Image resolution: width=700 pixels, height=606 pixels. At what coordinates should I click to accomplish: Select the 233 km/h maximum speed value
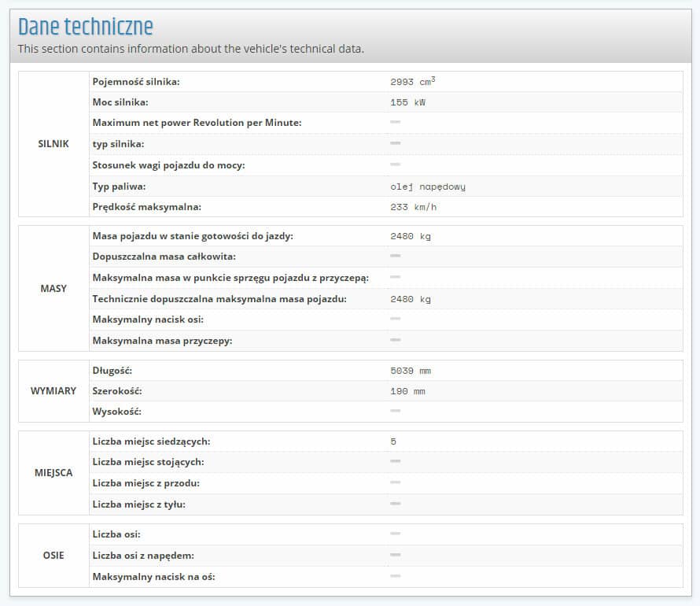413,207
